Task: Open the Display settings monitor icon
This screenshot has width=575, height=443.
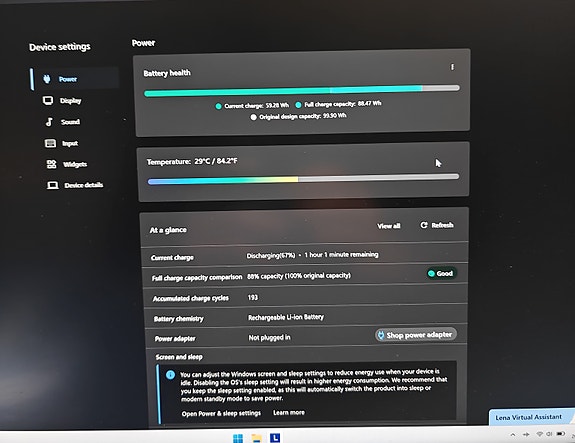Action: click(48, 100)
